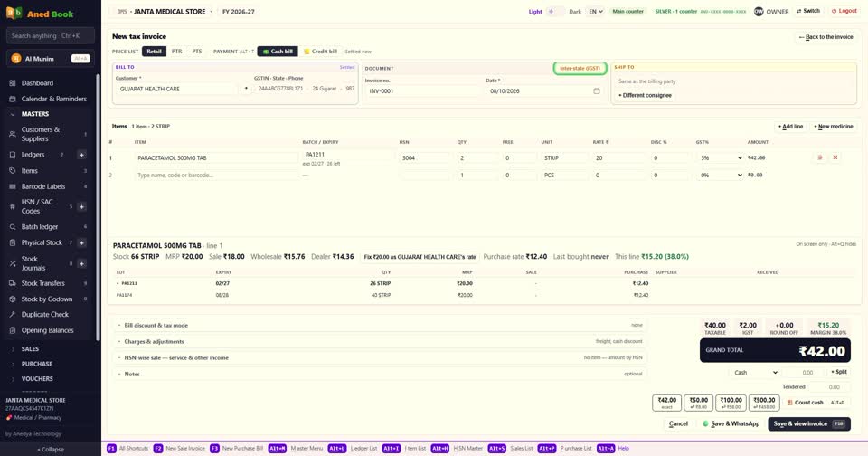This screenshot has height=456, width=868.
Task: Click the red icon beside Paracetamol amount
Action: 820,157
